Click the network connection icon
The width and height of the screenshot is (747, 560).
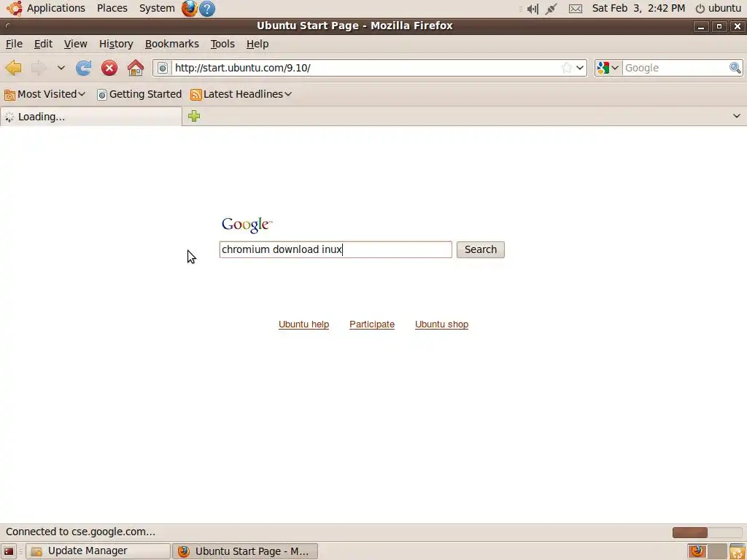point(551,9)
